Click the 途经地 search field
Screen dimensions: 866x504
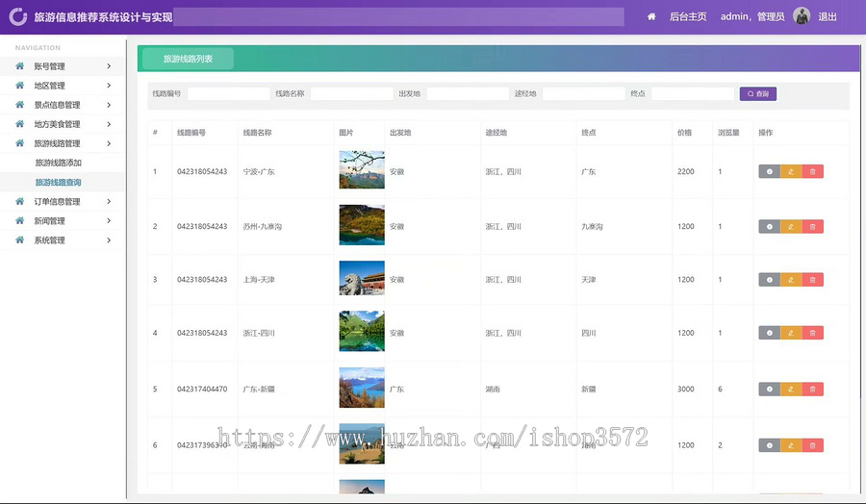coord(584,94)
